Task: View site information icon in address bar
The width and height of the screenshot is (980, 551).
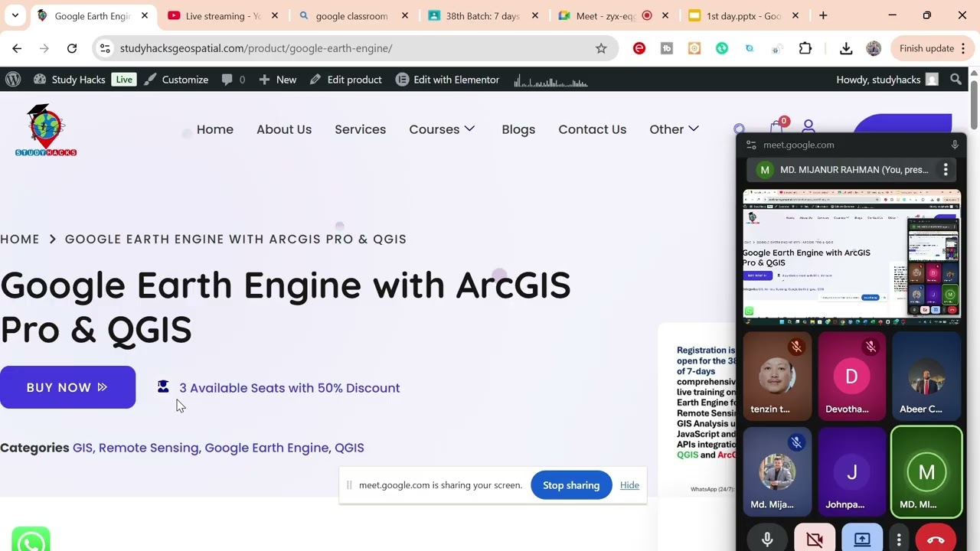Action: pyautogui.click(x=106, y=48)
